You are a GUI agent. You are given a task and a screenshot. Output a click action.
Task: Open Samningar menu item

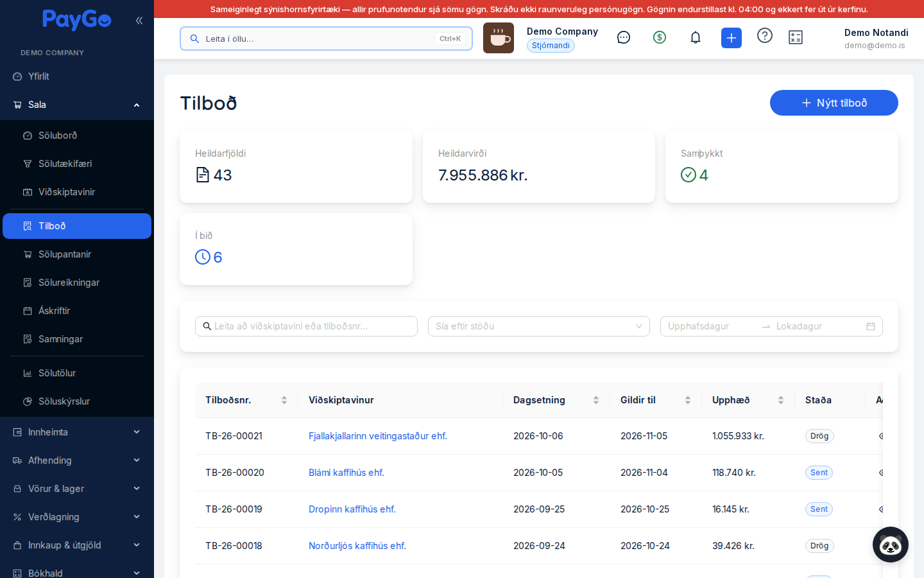tap(77, 339)
